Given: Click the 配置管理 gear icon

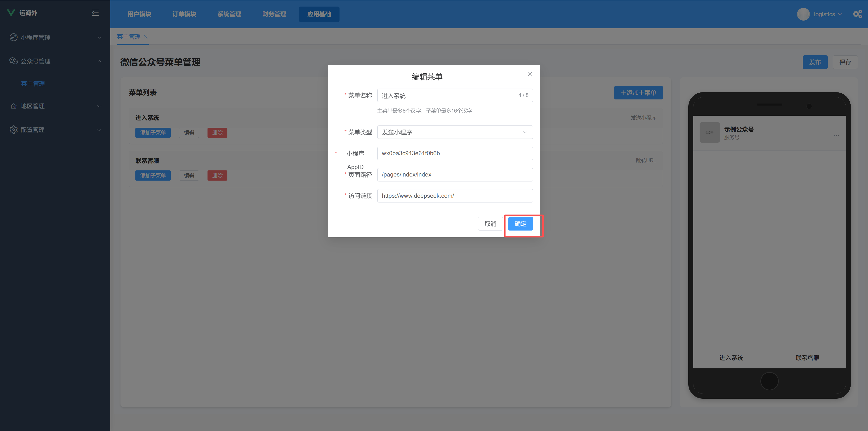Looking at the screenshot, I should [x=14, y=130].
